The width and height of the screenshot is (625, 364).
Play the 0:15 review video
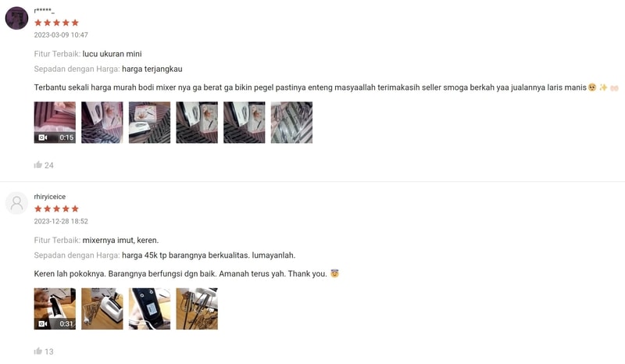coord(55,123)
